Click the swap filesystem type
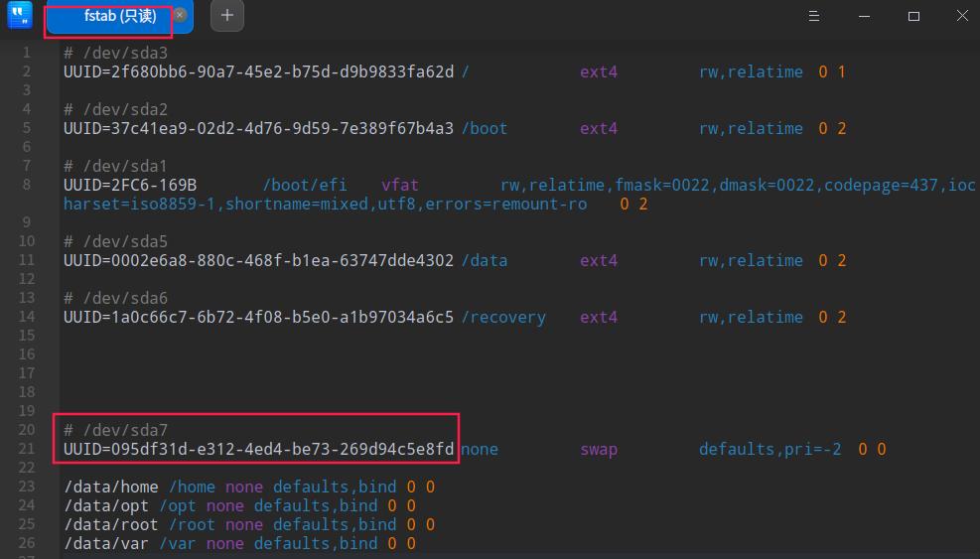Viewport: 980px width, 559px height. [x=599, y=449]
